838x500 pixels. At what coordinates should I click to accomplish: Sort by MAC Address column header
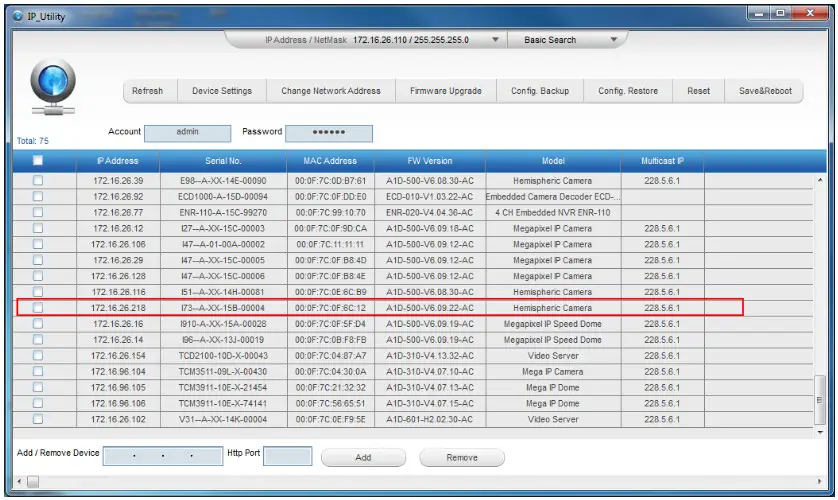[x=330, y=161]
